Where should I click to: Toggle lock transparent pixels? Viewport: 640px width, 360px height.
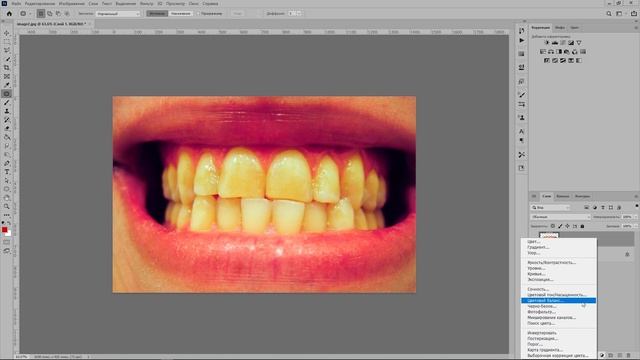[x=553, y=226]
